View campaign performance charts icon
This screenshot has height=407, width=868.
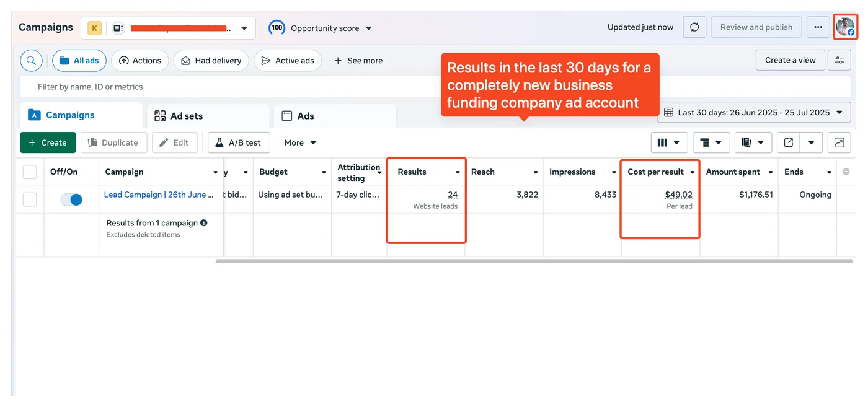coord(839,142)
